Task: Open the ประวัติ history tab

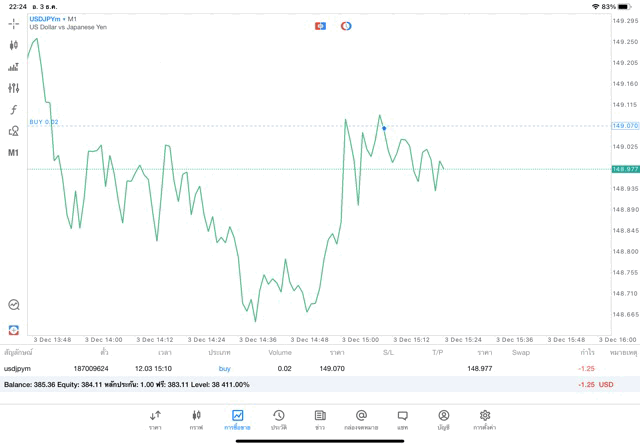Action: 278,419
